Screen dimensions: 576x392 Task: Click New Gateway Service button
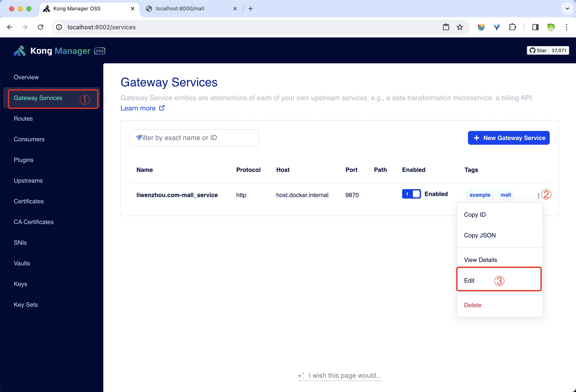click(508, 138)
